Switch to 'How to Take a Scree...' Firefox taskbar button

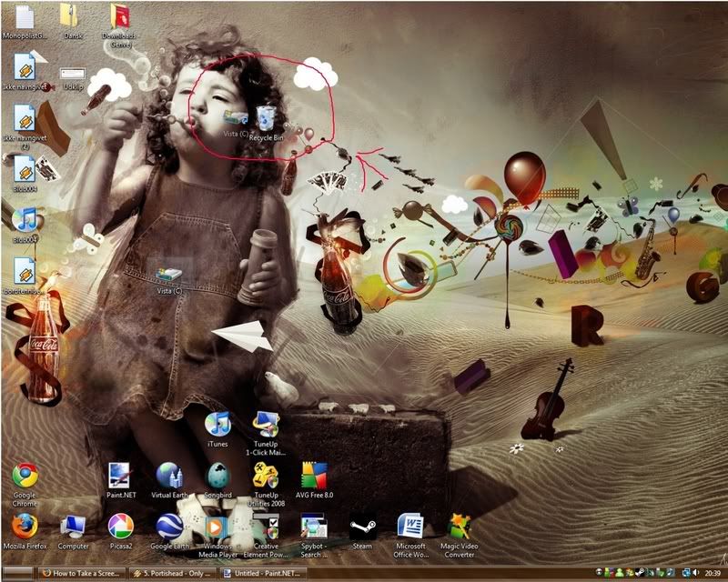click(82, 573)
